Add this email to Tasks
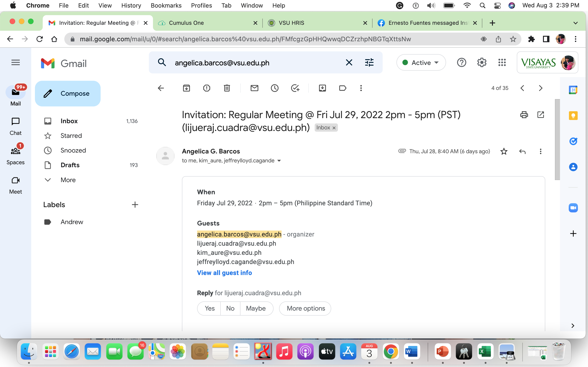This screenshot has height=367, width=588. tap(295, 88)
